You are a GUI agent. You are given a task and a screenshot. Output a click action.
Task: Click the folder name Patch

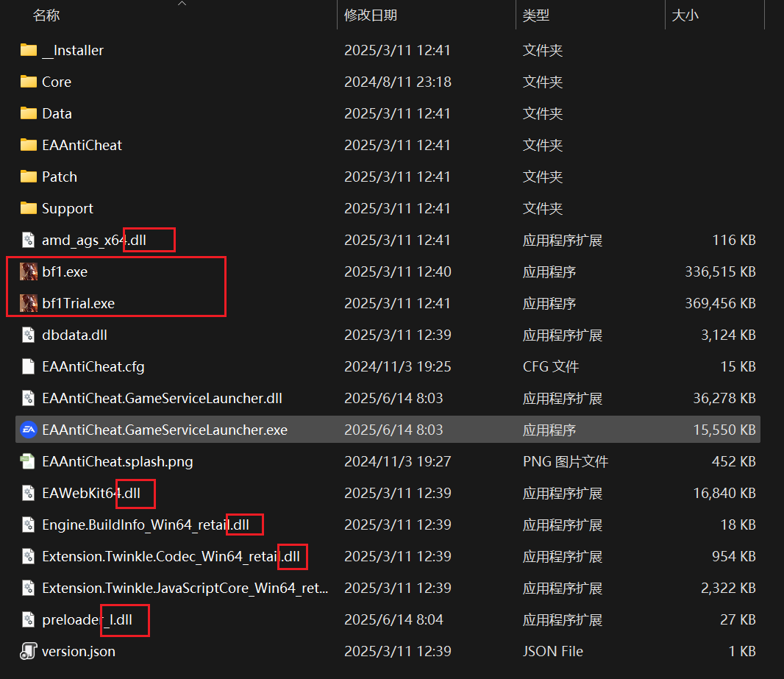tap(60, 177)
